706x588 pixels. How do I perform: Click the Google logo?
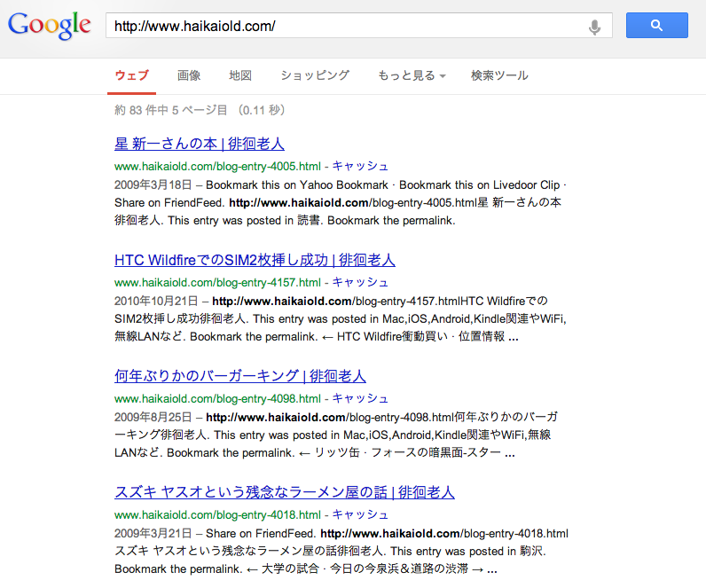pyautogui.click(x=50, y=25)
